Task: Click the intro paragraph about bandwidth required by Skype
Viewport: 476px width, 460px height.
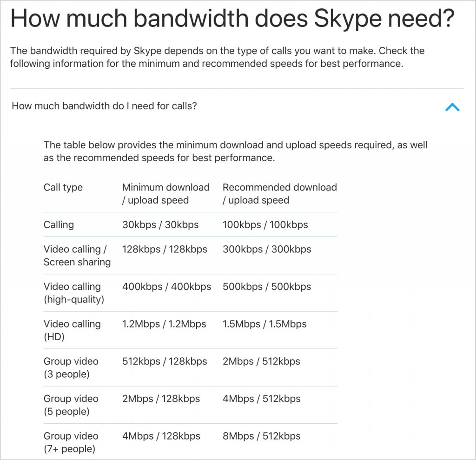Action: coord(217,57)
